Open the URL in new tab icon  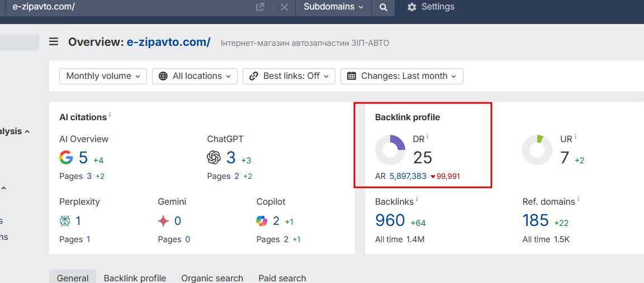(259, 7)
